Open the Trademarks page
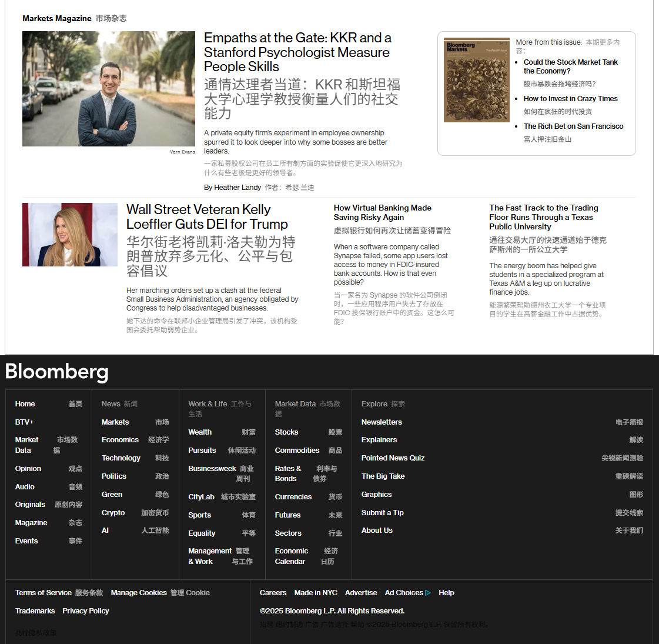This screenshot has height=644, width=659. pyautogui.click(x=35, y=611)
